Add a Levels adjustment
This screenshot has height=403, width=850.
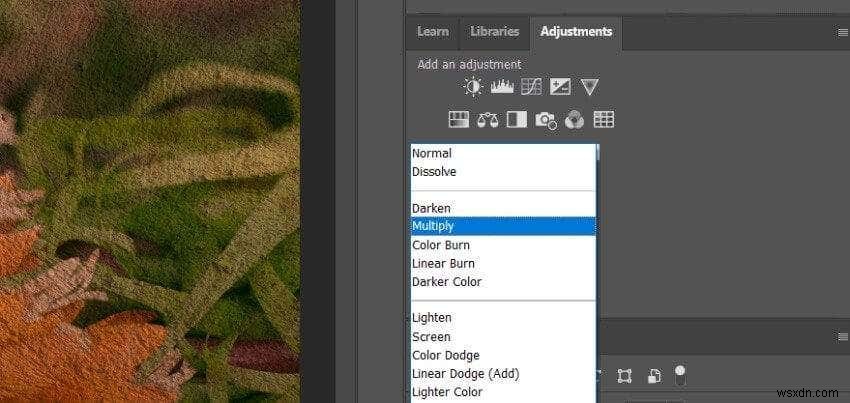coord(502,87)
